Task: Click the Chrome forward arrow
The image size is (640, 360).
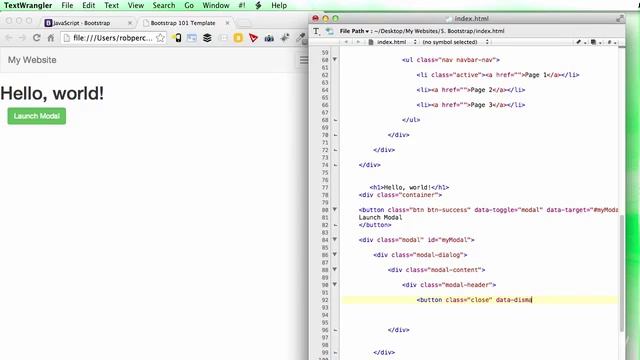Action: click(x=22, y=38)
